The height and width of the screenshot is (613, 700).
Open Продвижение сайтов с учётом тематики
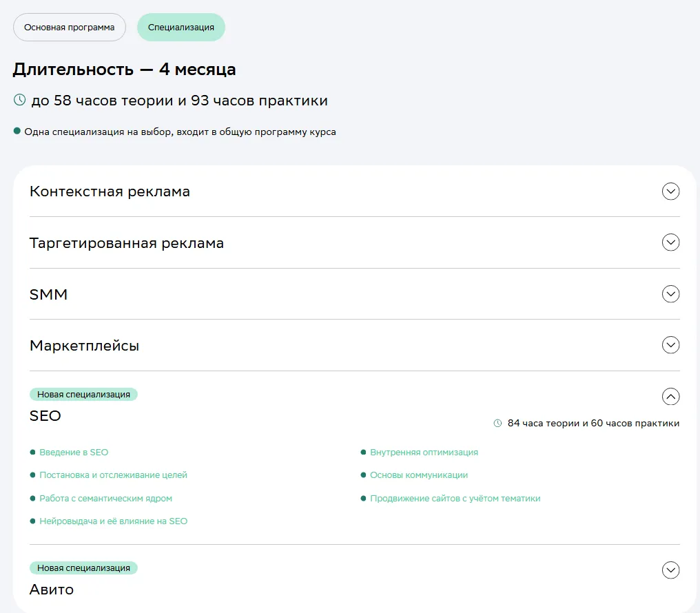tap(455, 498)
